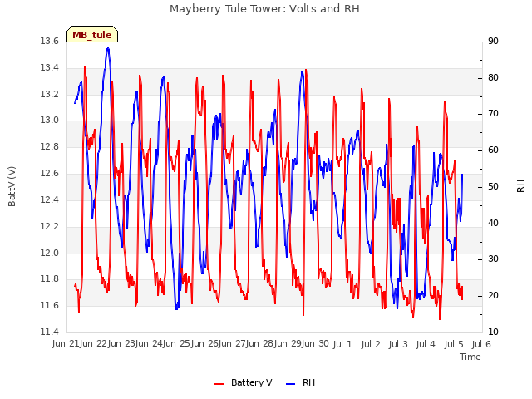532x399 pixels.
Task: Click the 'Jul 1' date tick label
Action: click(342, 344)
